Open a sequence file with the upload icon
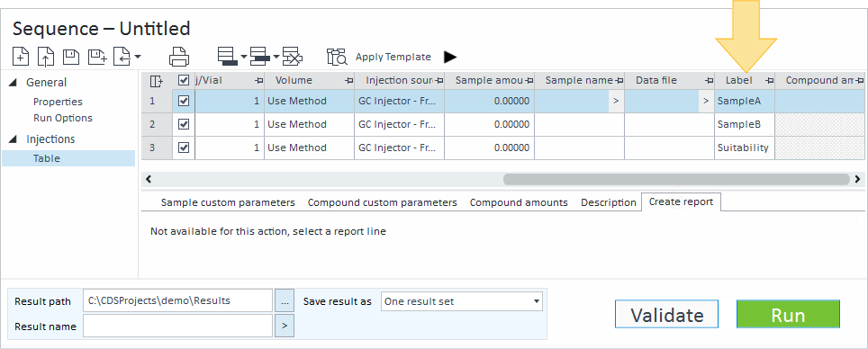868x349 pixels. coord(46,57)
